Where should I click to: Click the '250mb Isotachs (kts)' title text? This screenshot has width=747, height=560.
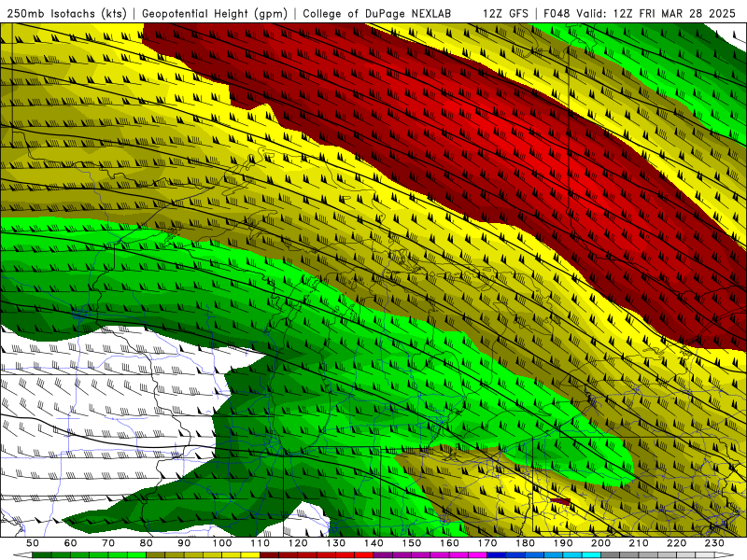point(67,13)
